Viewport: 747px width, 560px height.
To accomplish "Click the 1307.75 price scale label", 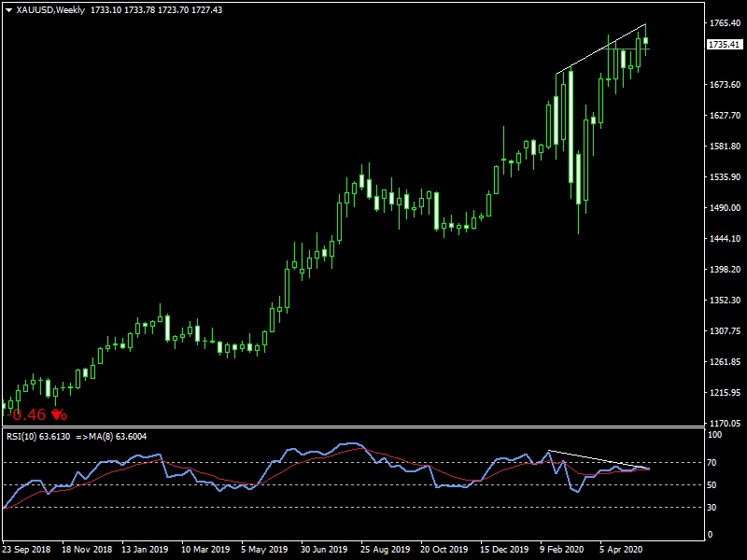I will pos(726,331).
